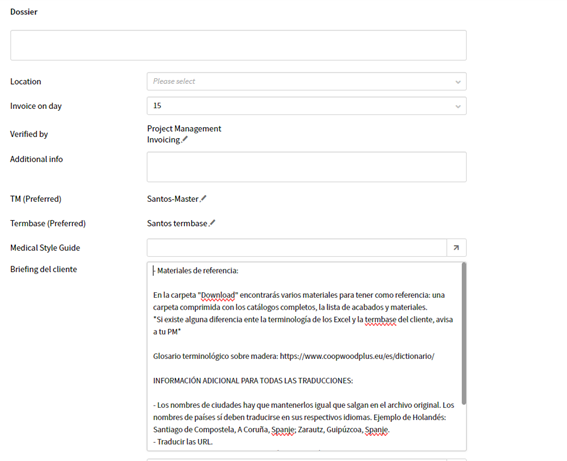Screen dimensions: 567x461
Task: Open the Invoice on day dropdown
Action: click(x=307, y=106)
